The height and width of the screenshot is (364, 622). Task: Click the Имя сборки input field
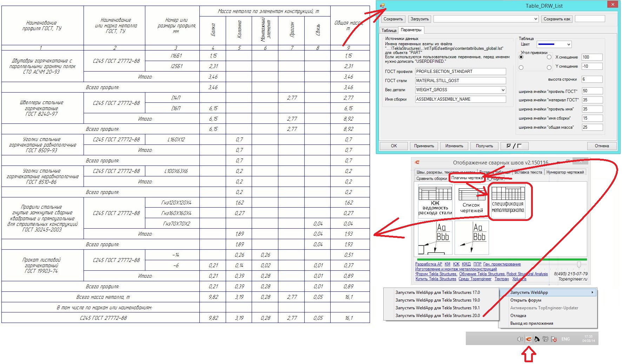click(461, 99)
